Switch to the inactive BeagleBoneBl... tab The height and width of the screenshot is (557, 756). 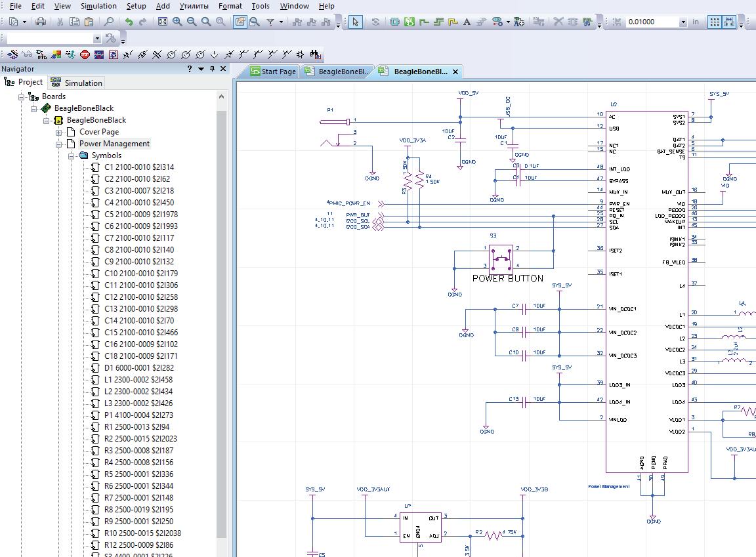pyautogui.click(x=338, y=72)
